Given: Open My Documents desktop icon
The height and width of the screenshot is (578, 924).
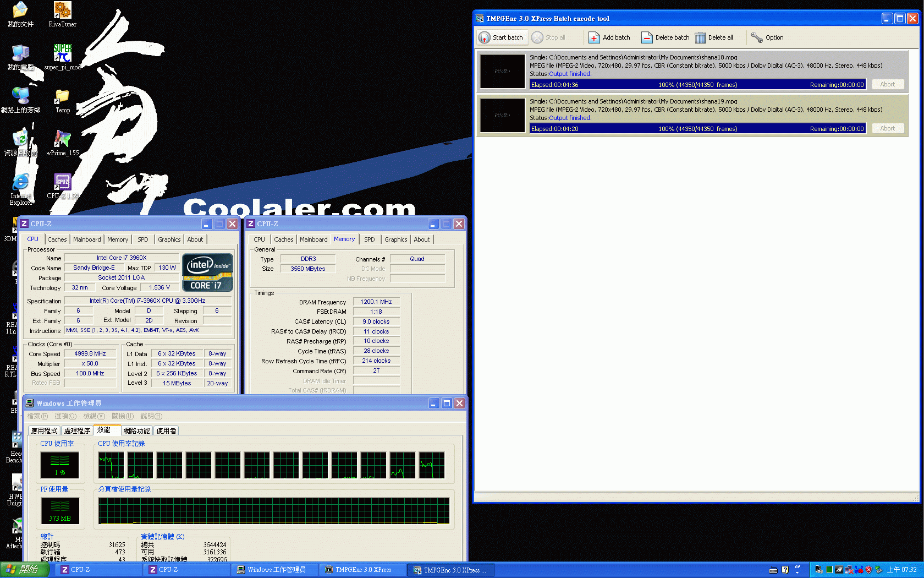Looking at the screenshot, I should click(20, 15).
